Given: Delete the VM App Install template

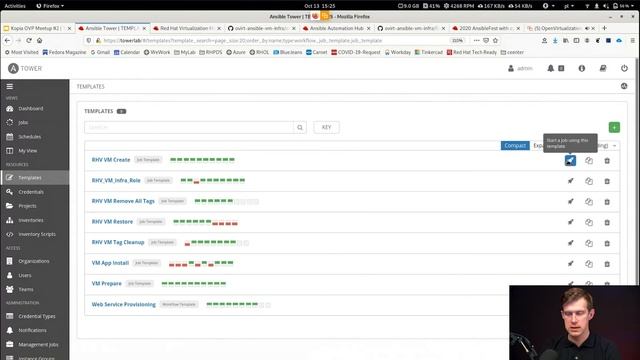Looking at the screenshot, I should click(x=607, y=264).
